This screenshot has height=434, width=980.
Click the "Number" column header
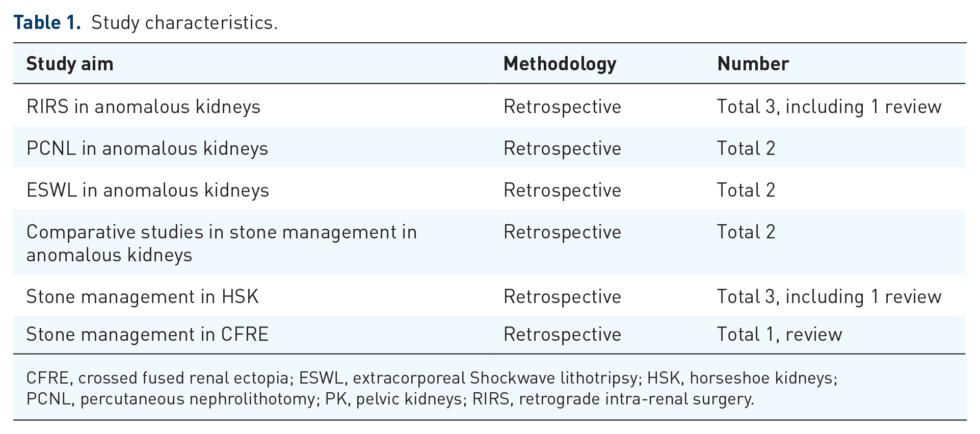tap(753, 64)
